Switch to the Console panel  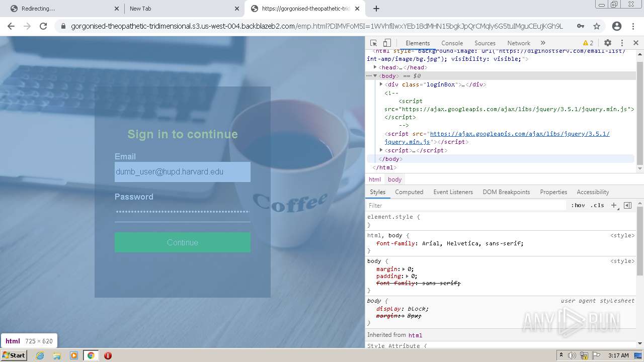point(452,43)
